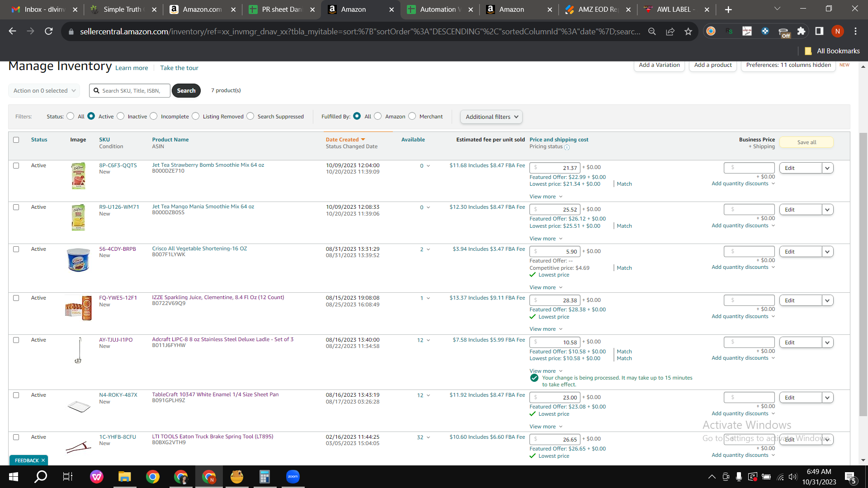Click Add a Variation button

659,65
